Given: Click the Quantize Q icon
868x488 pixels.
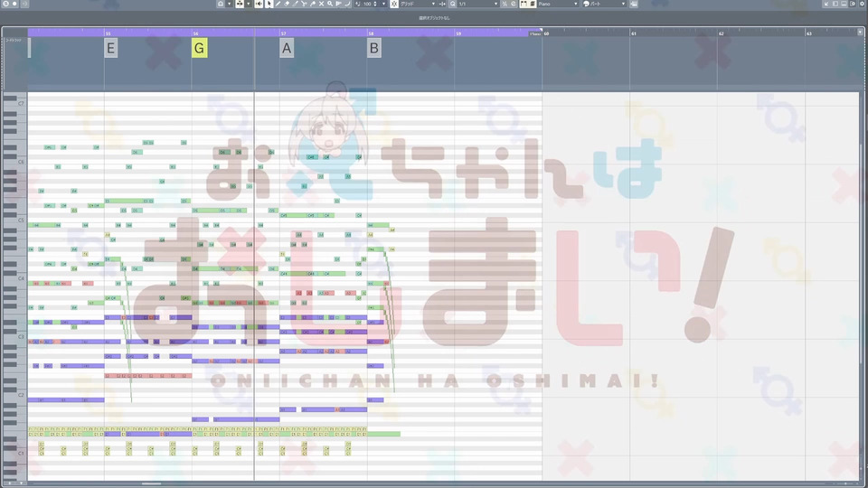Looking at the screenshot, I should (x=453, y=4).
